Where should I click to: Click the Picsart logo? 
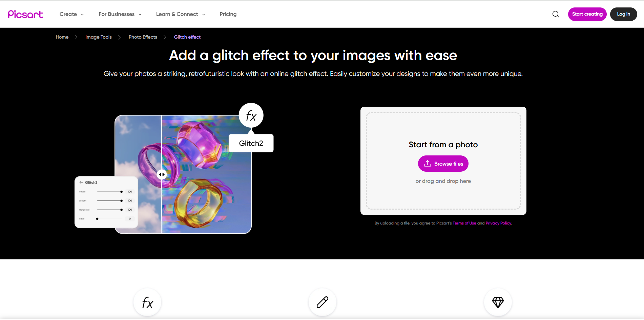pyautogui.click(x=25, y=14)
